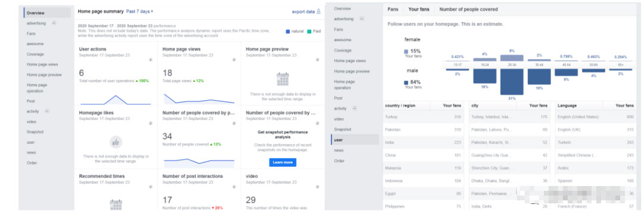Expand advertising in the Your fans window sidebar
The width and height of the screenshot is (644, 223).
pyautogui.click(x=361, y=19)
